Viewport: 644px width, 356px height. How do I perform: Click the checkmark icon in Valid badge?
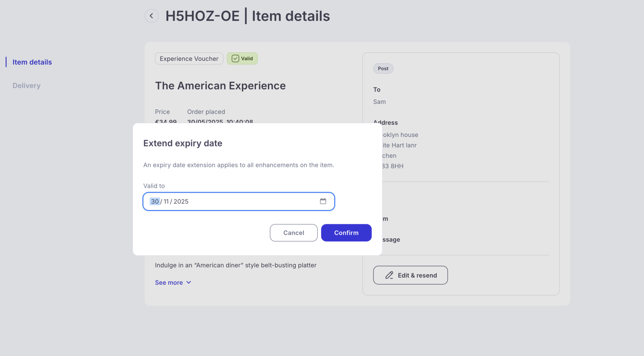tap(235, 59)
